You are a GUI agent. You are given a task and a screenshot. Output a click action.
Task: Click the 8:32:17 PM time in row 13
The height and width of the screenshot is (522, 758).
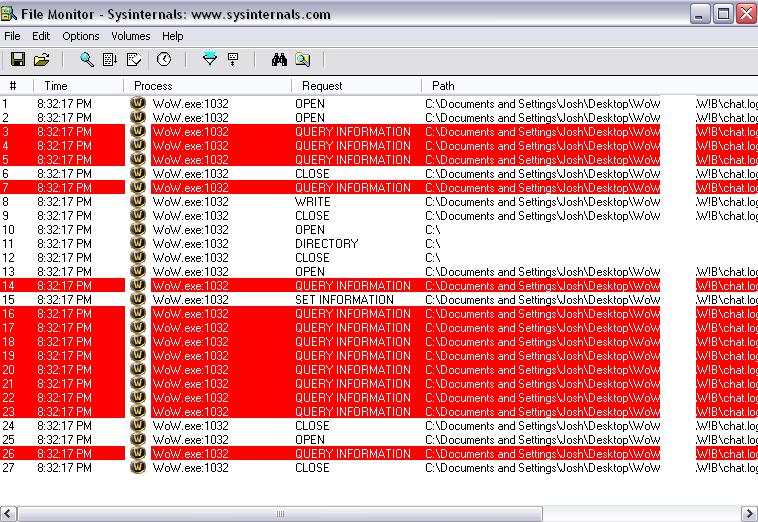click(x=64, y=272)
